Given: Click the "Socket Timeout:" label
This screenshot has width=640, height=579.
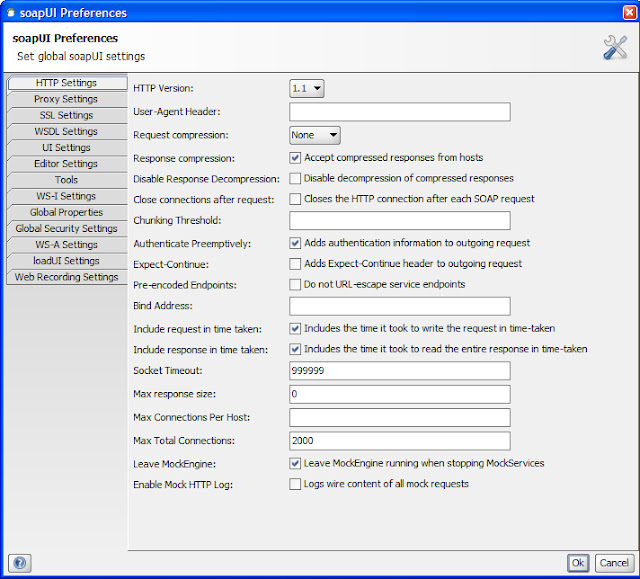Looking at the screenshot, I should pyautogui.click(x=168, y=370).
